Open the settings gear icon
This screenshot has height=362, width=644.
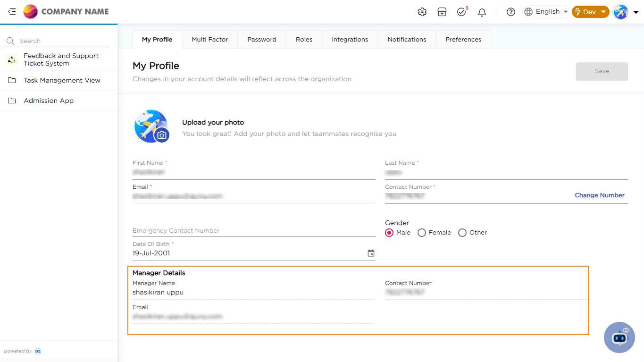[422, 12]
